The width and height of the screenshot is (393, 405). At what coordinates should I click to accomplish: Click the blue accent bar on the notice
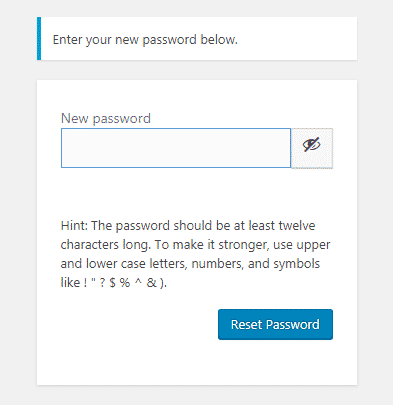coord(39,38)
